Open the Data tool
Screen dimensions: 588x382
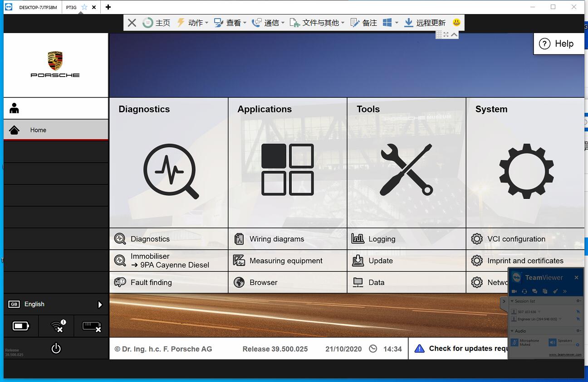[x=407, y=282]
